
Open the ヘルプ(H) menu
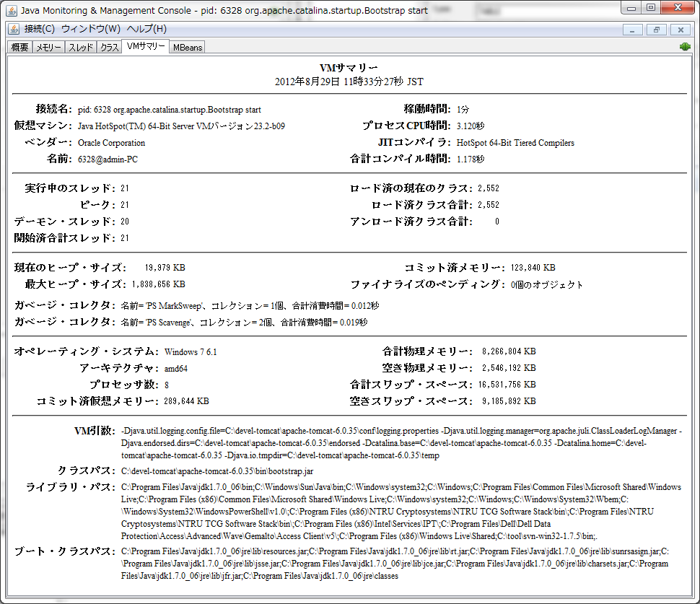click(x=146, y=29)
